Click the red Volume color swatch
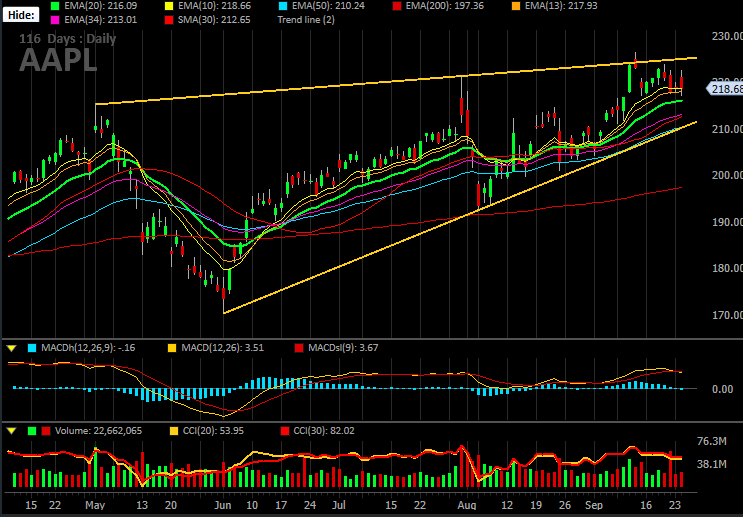Screen dimensions: 743x517 46,431
